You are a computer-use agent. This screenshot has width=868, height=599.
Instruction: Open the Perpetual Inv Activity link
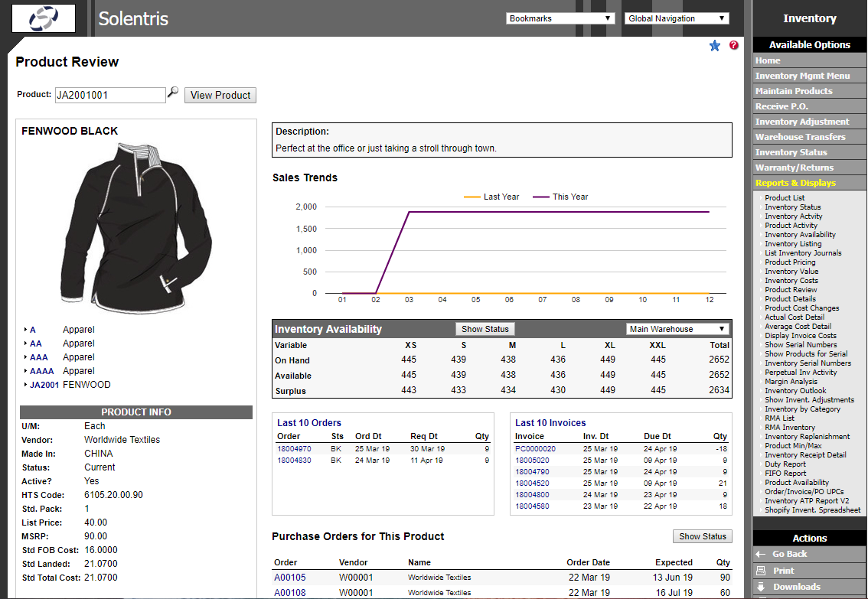point(801,373)
